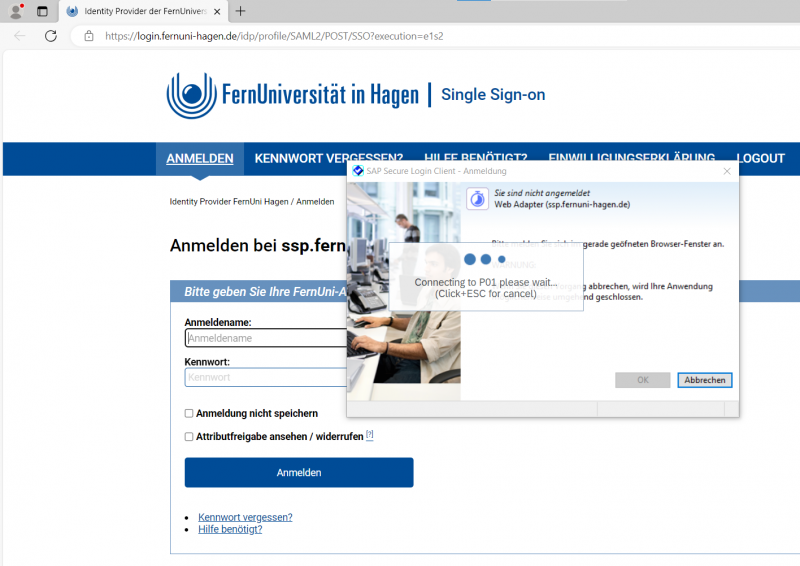This screenshot has height=566, width=800.
Task: Click the Abbrechen button in SAP dialog
Action: tap(705, 380)
